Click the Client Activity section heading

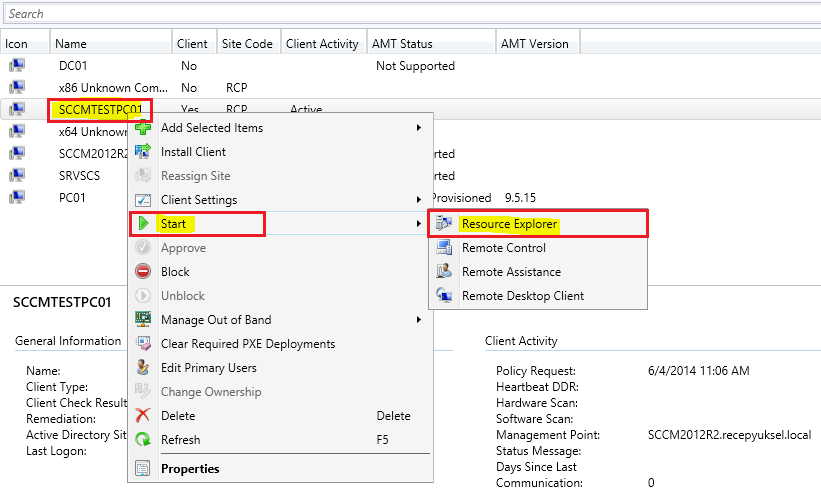click(x=521, y=341)
